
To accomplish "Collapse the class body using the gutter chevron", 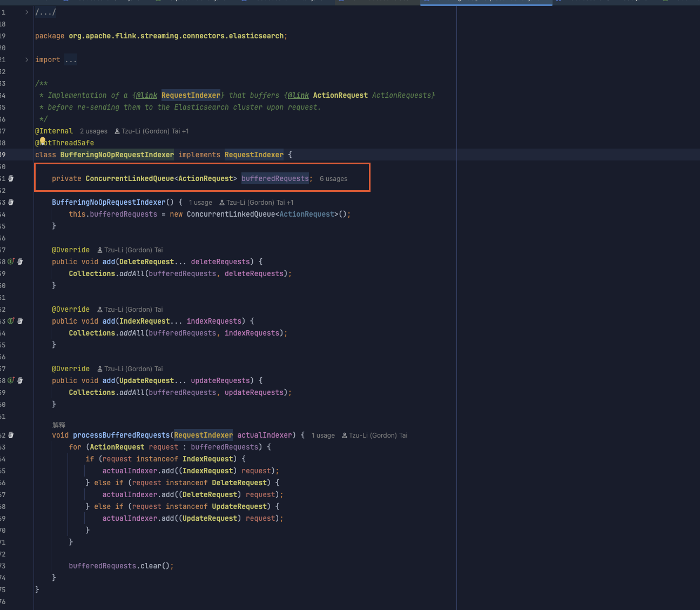I will click(26, 155).
